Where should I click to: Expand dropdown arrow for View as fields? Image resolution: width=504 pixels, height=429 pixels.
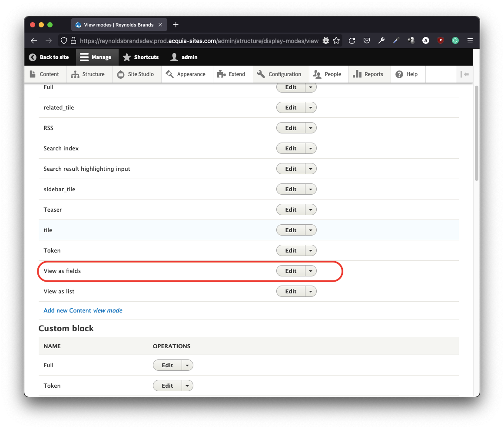311,271
